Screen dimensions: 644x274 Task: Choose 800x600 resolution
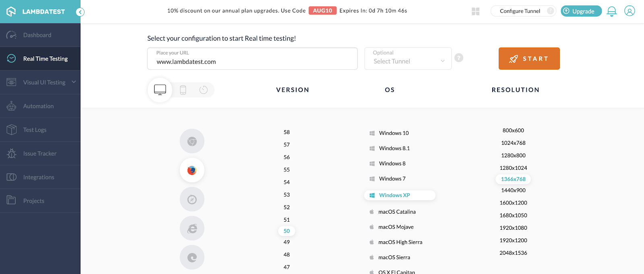(513, 131)
